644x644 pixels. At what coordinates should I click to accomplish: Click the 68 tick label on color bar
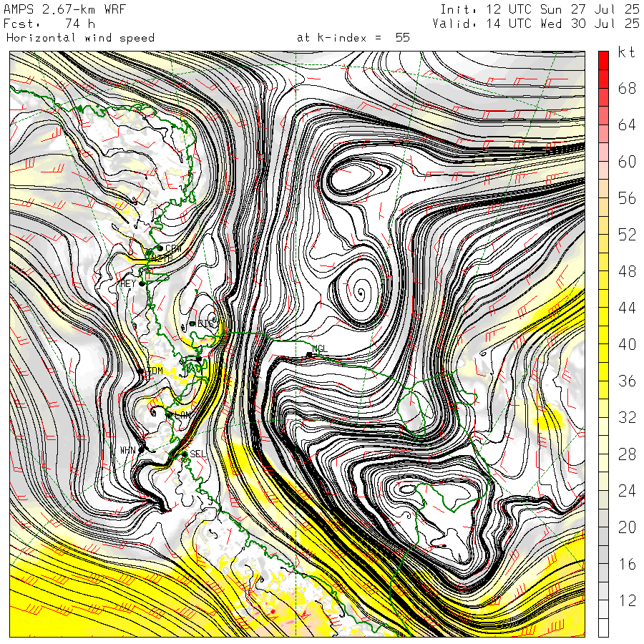coord(627,88)
